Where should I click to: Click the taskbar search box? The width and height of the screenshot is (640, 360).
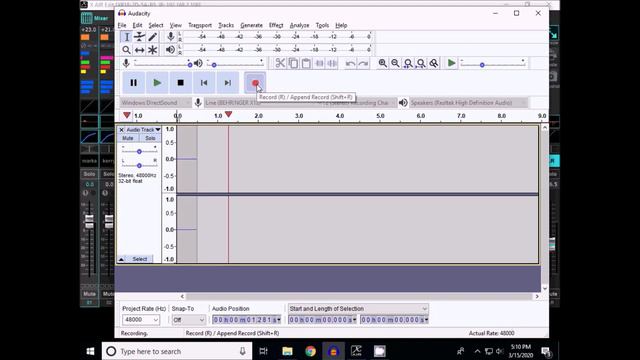coord(177,351)
